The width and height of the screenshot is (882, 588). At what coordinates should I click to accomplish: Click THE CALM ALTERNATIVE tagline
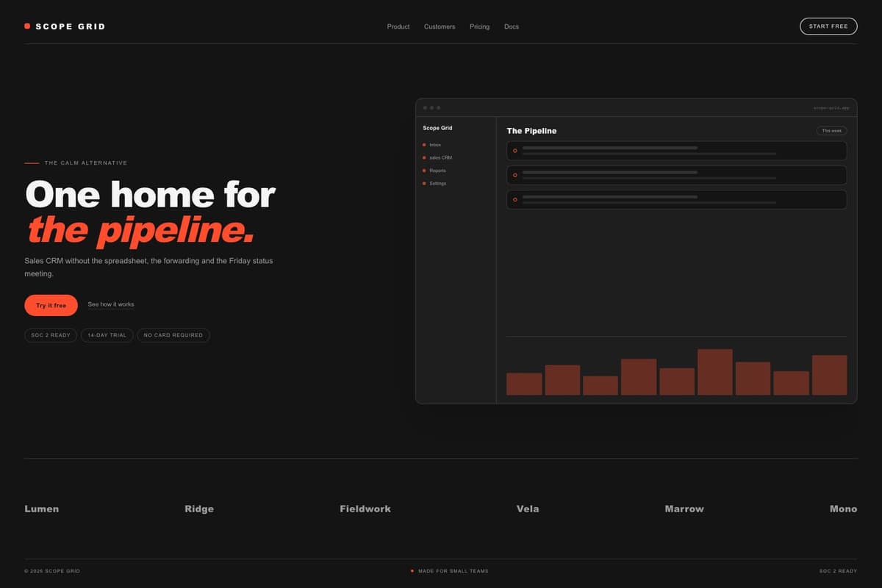coord(86,163)
